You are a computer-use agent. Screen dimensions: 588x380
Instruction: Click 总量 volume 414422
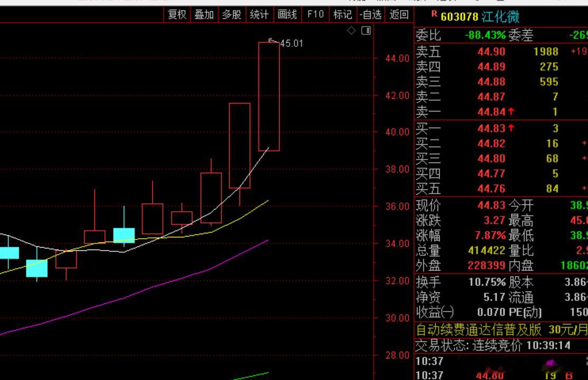click(487, 250)
